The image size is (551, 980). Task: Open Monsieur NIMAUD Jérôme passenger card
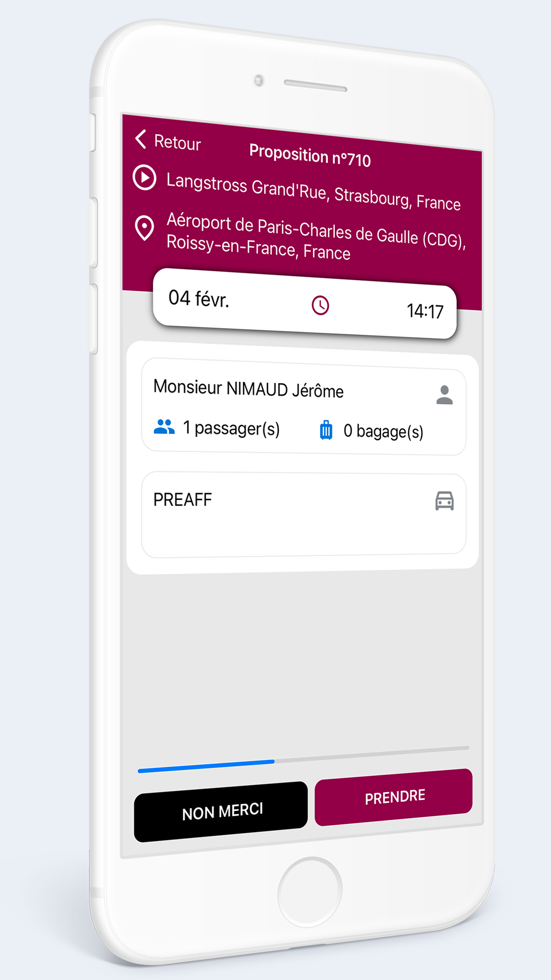tap(304, 407)
